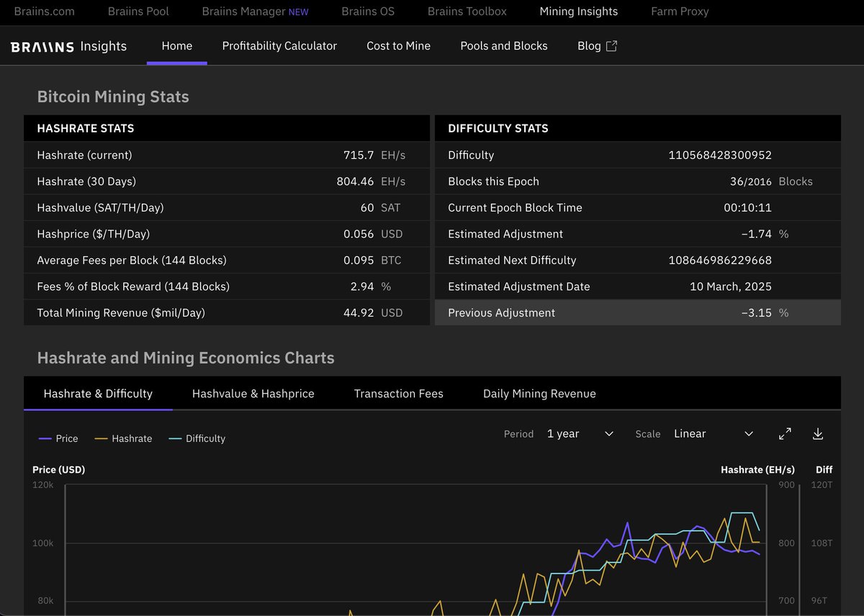Switch to the Hashvalue & Hashprice tab

[x=253, y=394]
